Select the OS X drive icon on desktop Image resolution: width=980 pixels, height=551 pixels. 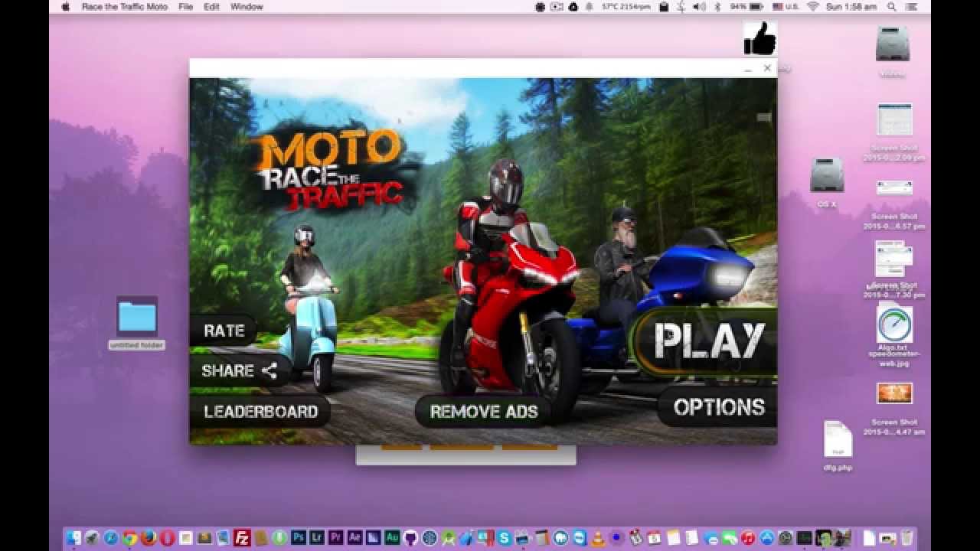pyautogui.click(x=827, y=175)
